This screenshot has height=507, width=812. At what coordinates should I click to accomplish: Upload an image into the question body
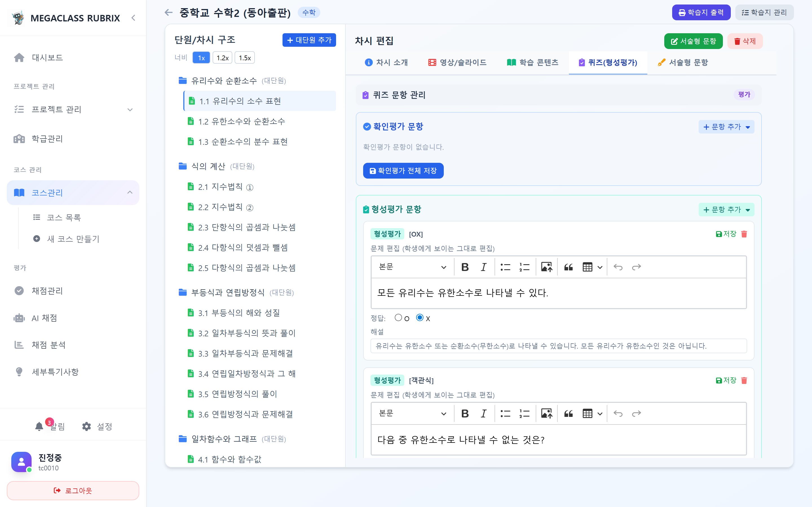[x=546, y=267]
